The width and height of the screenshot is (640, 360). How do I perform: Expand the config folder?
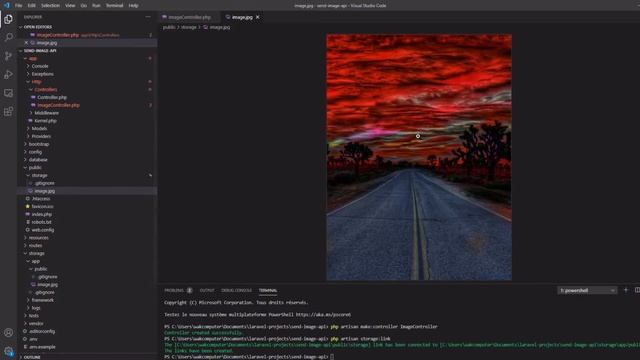point(35,152)
